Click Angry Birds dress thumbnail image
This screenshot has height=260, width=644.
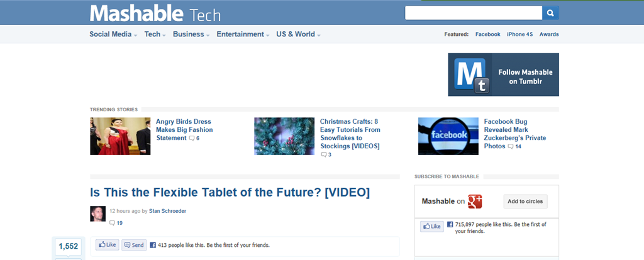click(x=120, y=136)
